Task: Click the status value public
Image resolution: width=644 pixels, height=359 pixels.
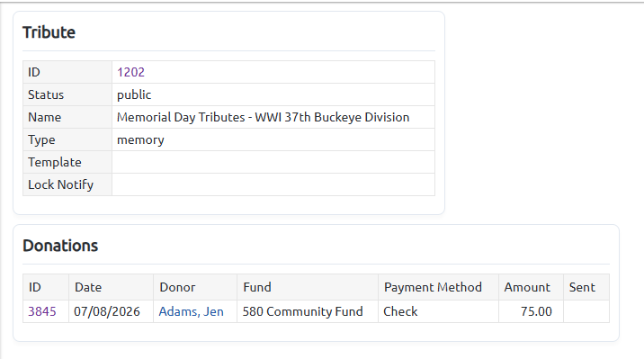Action: click(134, 94)
